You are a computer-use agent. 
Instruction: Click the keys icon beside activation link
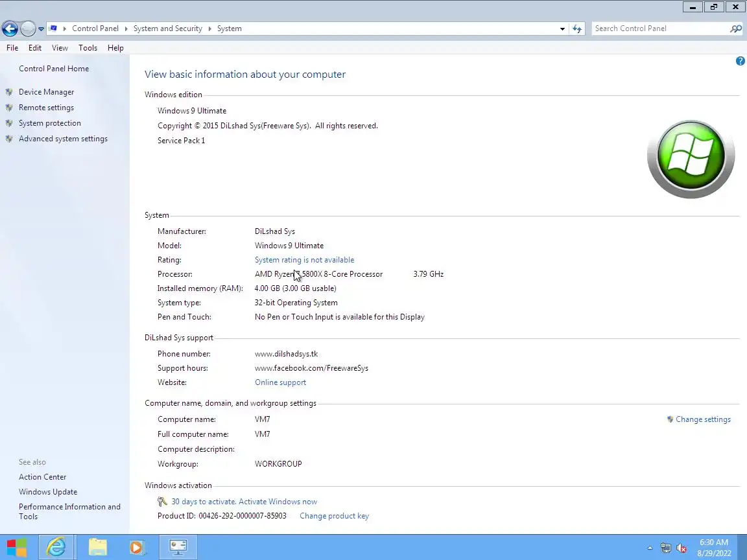click(x=162, y=502)
